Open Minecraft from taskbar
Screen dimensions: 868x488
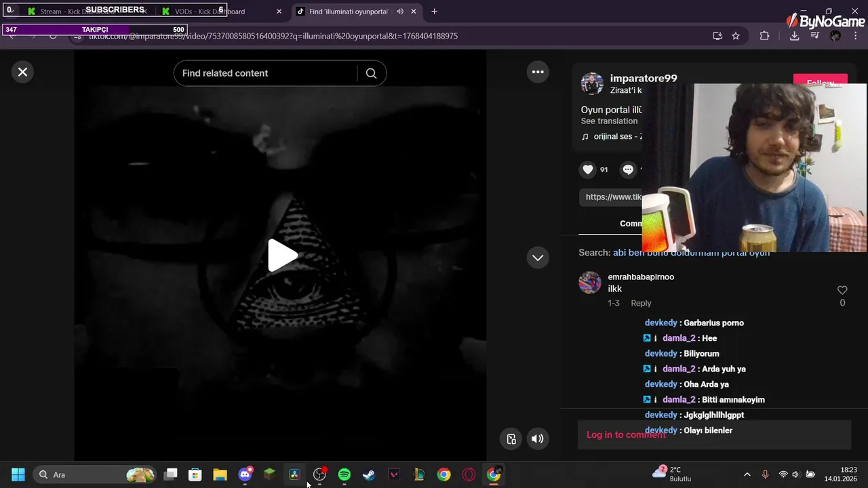(270, 474)
